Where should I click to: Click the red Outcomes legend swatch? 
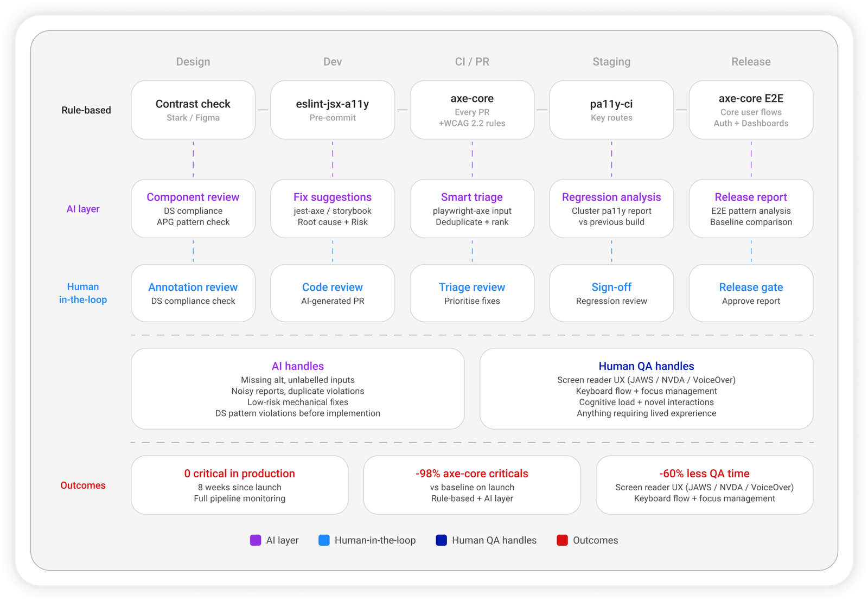563,540
